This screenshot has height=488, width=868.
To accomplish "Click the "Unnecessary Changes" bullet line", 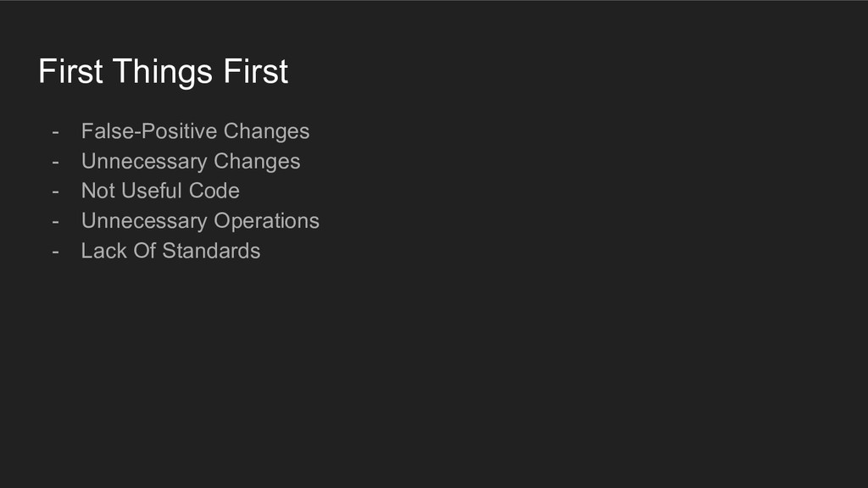I will coord(190,161).
